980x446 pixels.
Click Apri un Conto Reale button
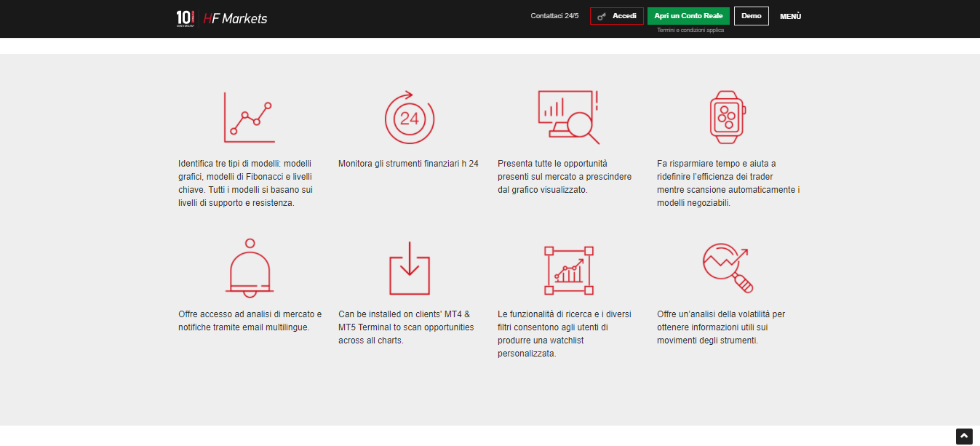(688, 16)
